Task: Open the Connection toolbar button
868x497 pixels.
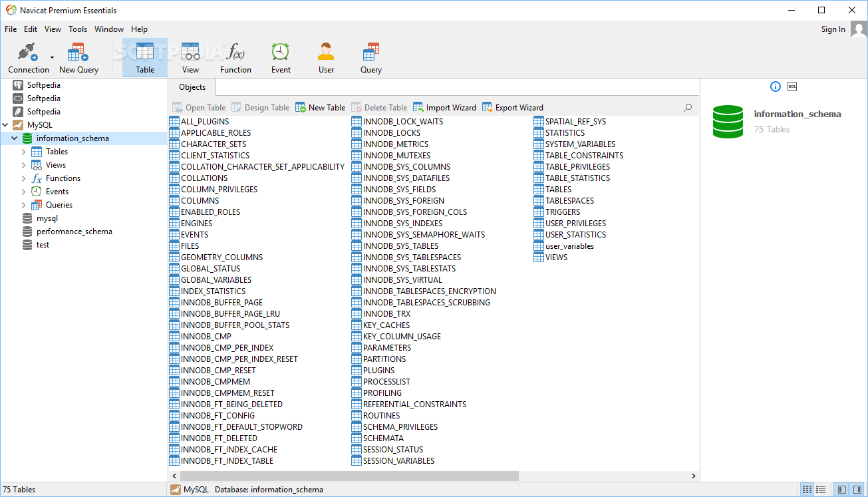Action: point(28,58)
